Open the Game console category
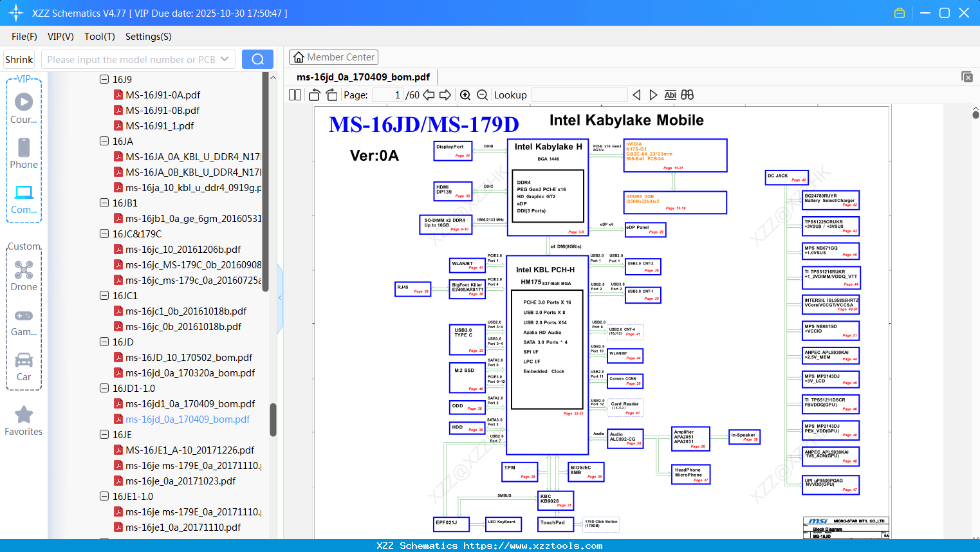 24,315
